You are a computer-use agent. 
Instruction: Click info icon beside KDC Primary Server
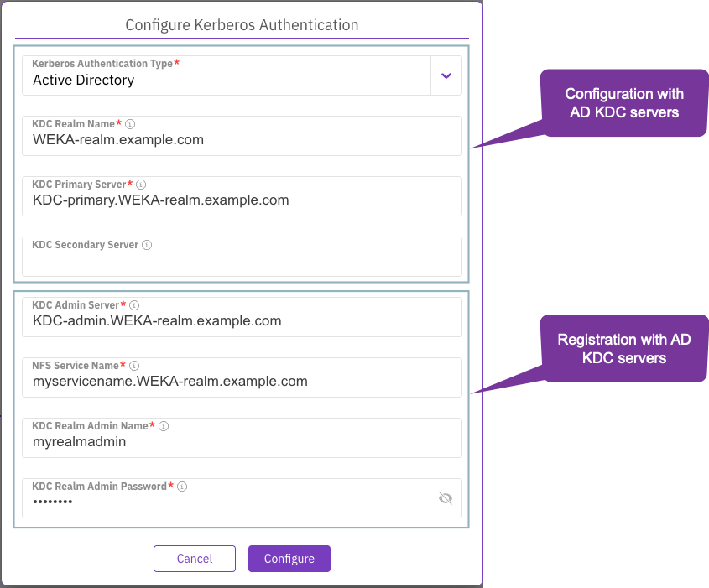pyautogui.click(x=141, y=185)
